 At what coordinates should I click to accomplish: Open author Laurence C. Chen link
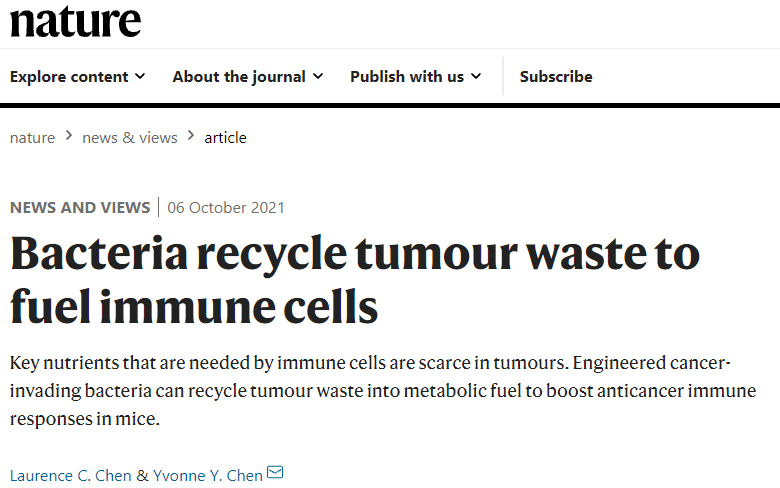pyautogui.click(x=71, y=476)
